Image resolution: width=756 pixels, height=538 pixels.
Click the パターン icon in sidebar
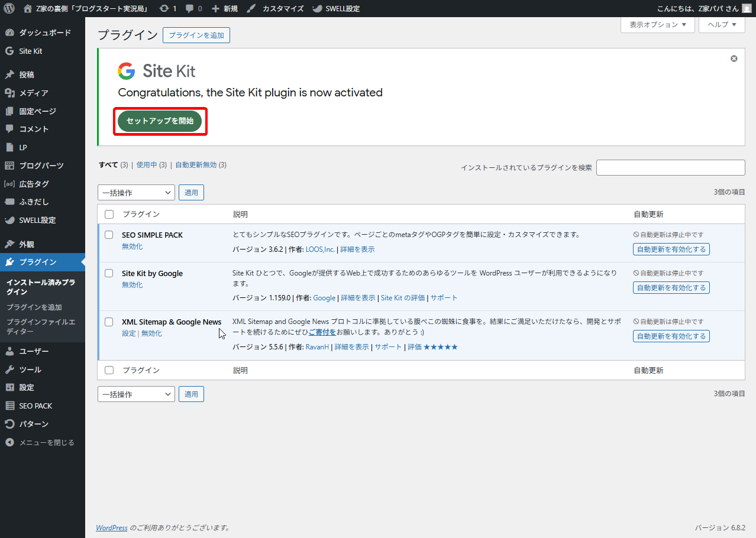pos(9,424)
